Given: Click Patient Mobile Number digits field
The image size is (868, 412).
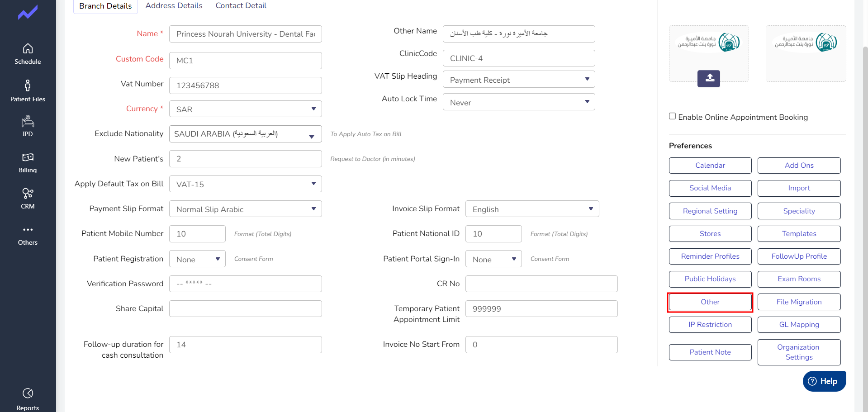Looking at the screenshot, I should coord(197,234).
